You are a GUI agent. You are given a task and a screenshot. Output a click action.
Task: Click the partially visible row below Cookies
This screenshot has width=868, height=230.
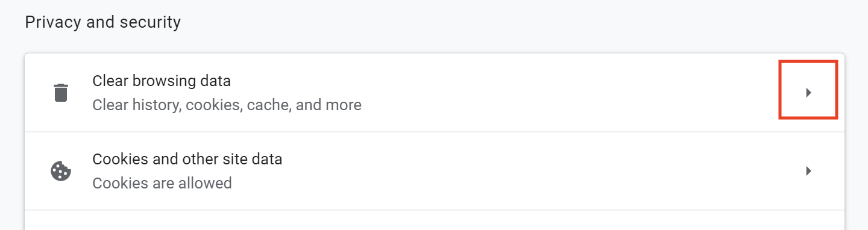(434, 220)
